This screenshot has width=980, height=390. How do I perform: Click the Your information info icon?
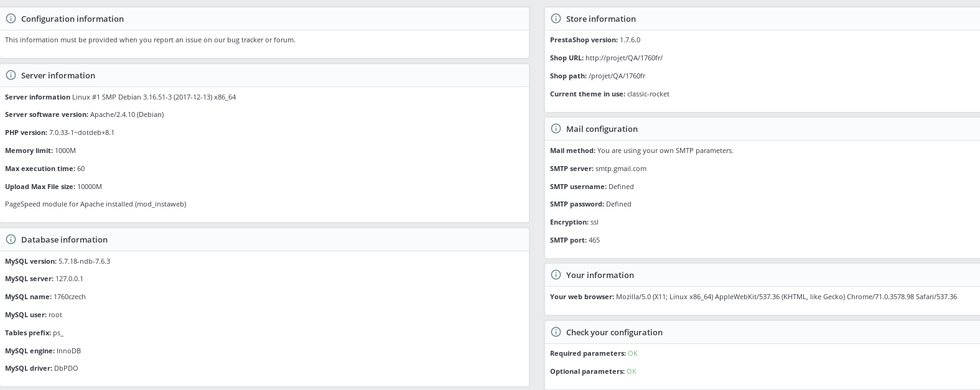(x=556, y=275)
